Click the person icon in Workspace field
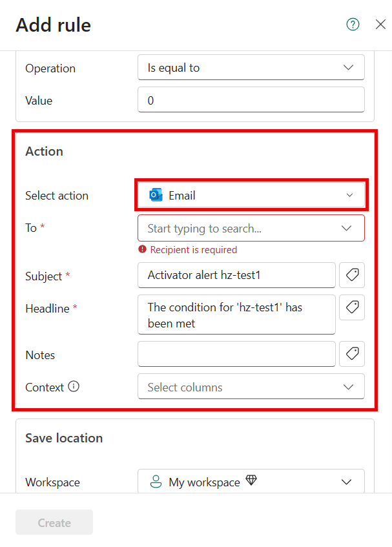 tap(156, 481)
